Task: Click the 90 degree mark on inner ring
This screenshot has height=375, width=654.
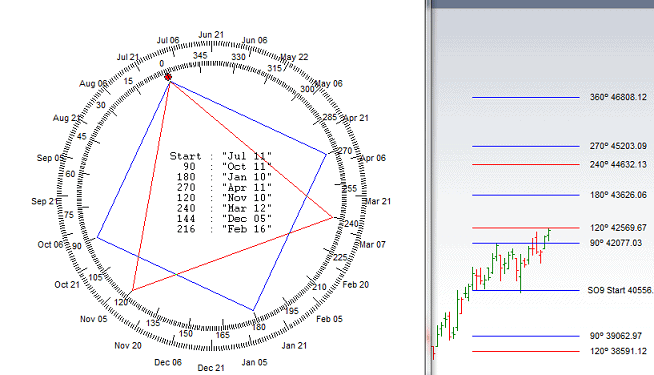Action: [77, 246]
